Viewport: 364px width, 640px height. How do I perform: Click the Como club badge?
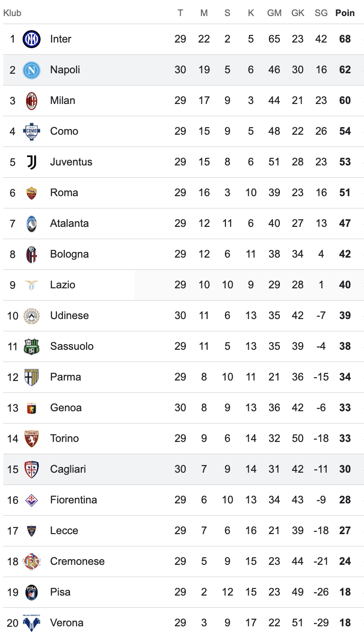pyautogui.click(x=32, y=131)
